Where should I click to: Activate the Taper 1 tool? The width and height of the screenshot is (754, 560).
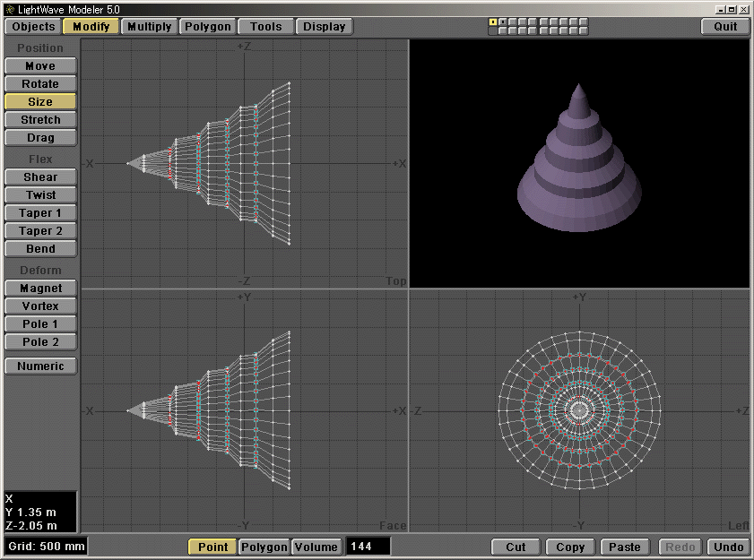39,212
